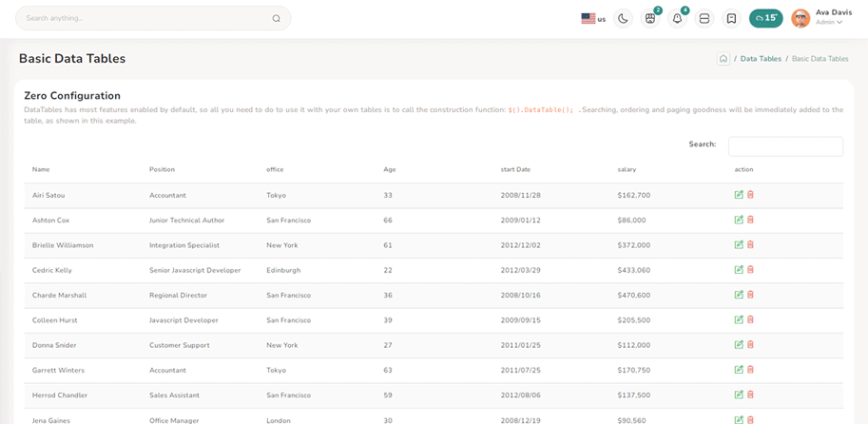Open the US language selector
The width and height of the screenshot is (868, 424).
[x=593, y=18]
